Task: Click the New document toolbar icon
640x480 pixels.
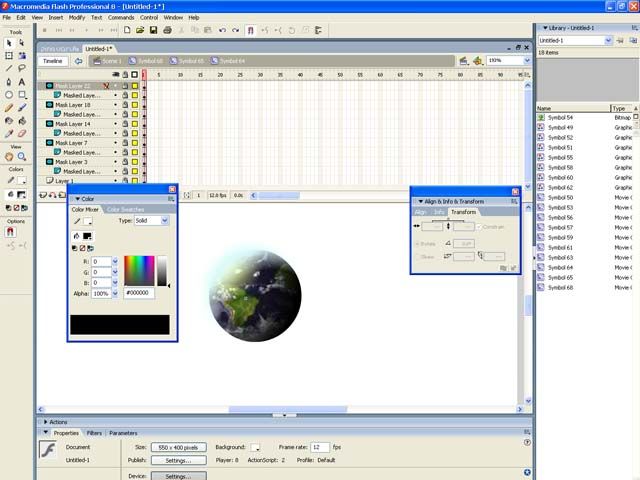Action: point(127,30)
